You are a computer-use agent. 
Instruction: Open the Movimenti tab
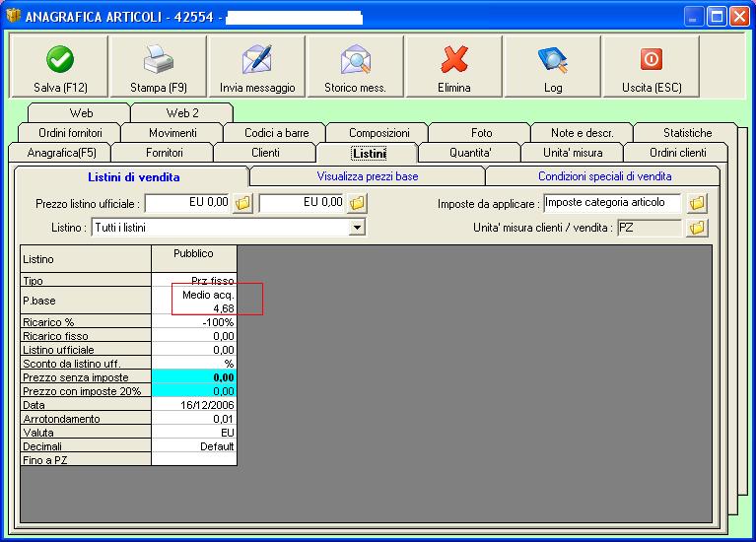tap(172, 133)
